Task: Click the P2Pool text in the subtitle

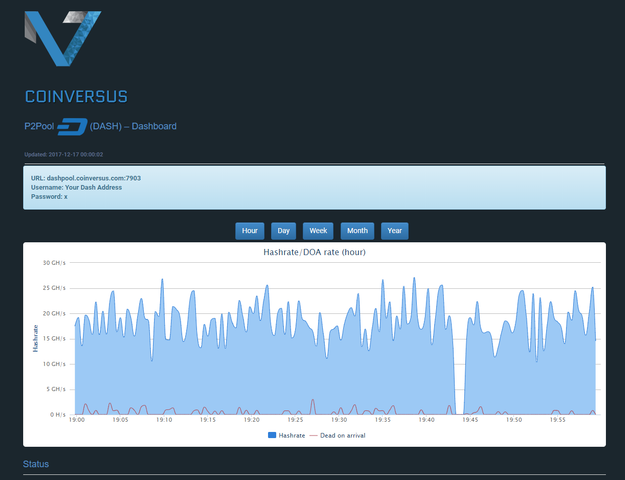Action: (x=39, y=127)
